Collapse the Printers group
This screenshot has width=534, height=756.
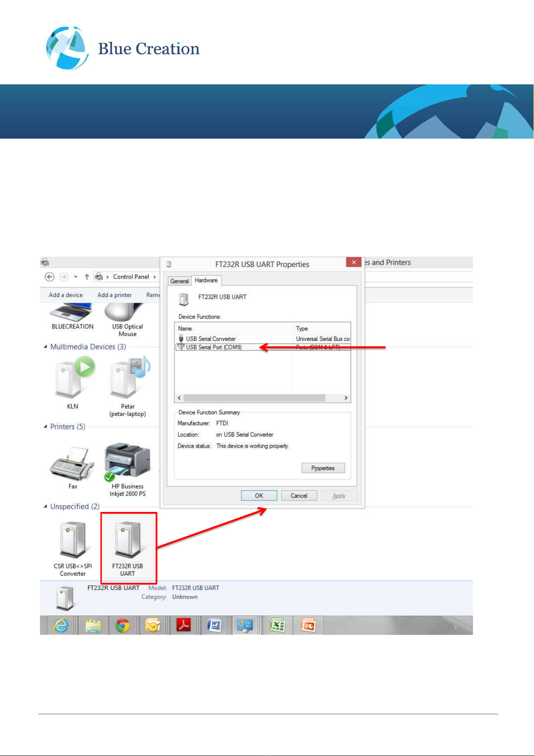pyautogui.click(x=45, y=427)
